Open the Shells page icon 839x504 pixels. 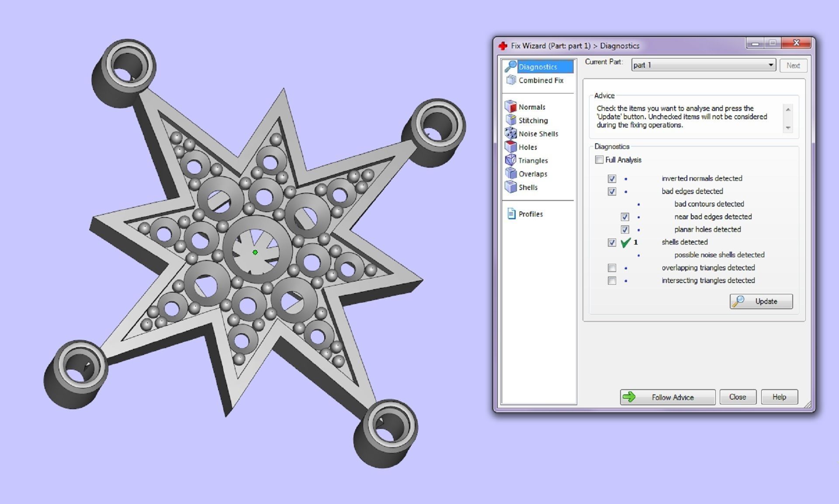click(x=510, y=187)
